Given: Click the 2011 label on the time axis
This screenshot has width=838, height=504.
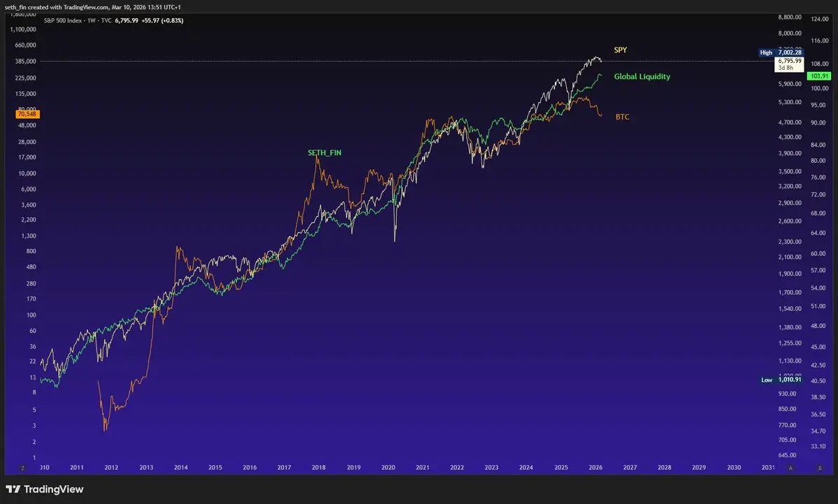Looking at the screenshot, I should click(76, 468).
